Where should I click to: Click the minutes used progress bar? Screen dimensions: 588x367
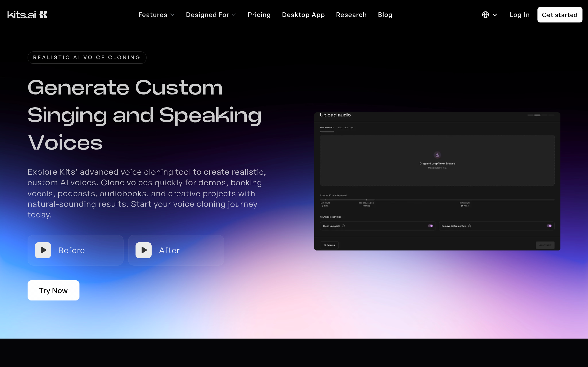tap(437, 200)
